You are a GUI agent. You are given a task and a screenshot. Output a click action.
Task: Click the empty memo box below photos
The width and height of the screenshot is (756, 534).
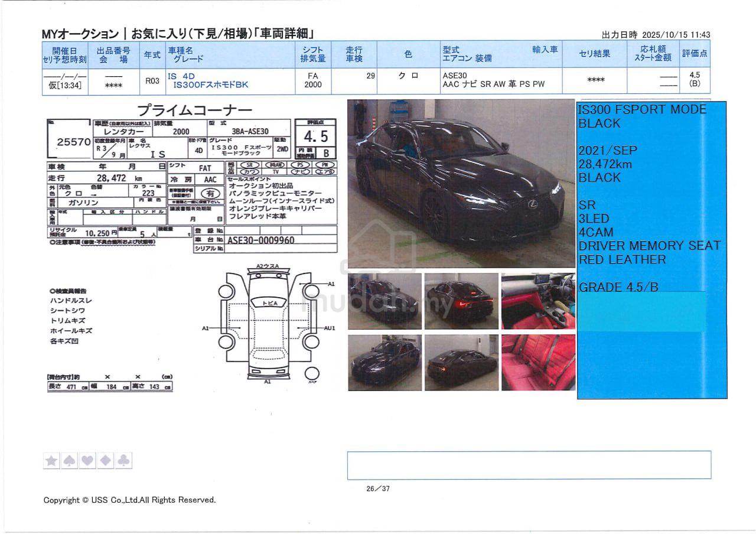click(529, 465)
